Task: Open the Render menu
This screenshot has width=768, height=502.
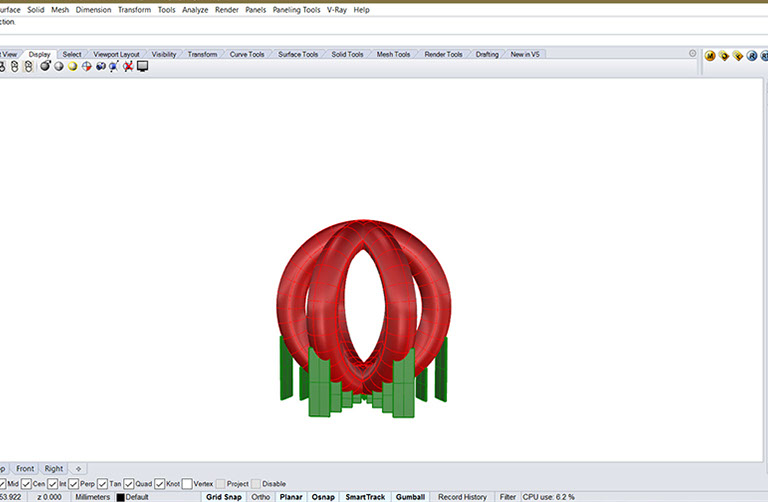Action: point(227,10)
